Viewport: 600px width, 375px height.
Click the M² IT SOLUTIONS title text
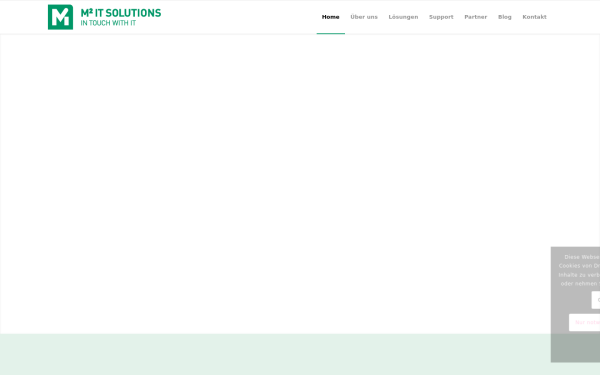[121, 13]
